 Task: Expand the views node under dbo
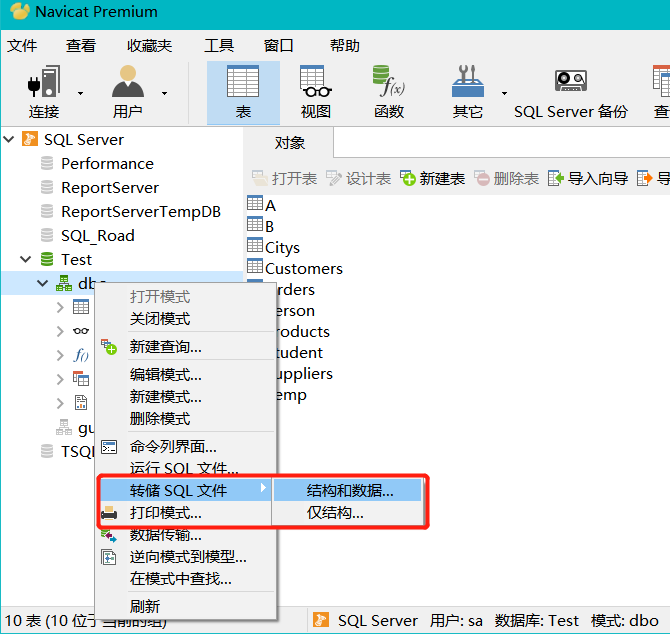pyautogui.click(x=60, y=331)
